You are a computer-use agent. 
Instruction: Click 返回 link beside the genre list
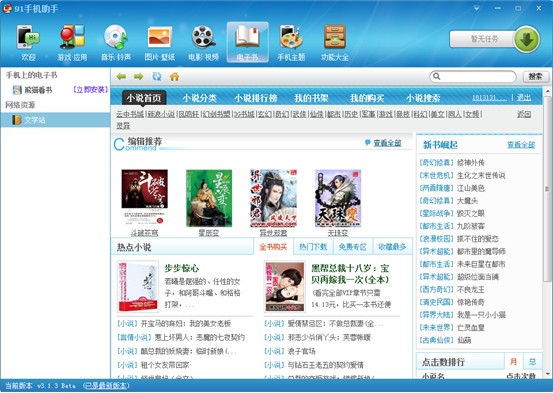[524, 114]
